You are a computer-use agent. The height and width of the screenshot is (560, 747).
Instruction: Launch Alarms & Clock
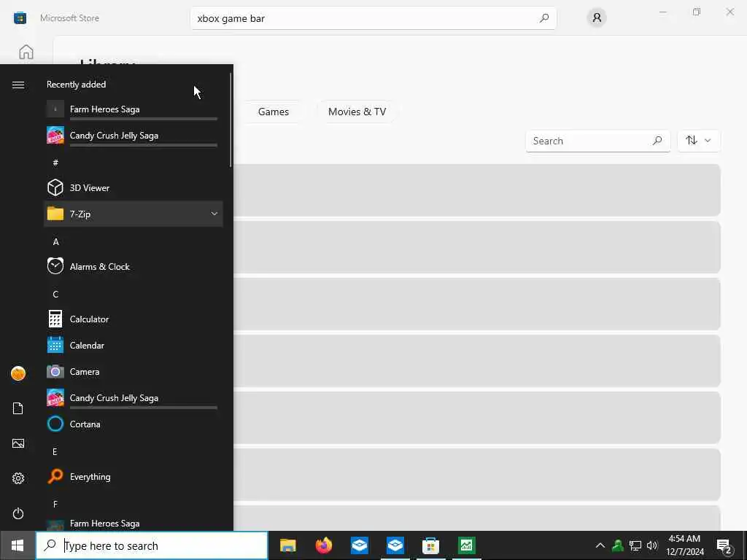tap(133, 266)
